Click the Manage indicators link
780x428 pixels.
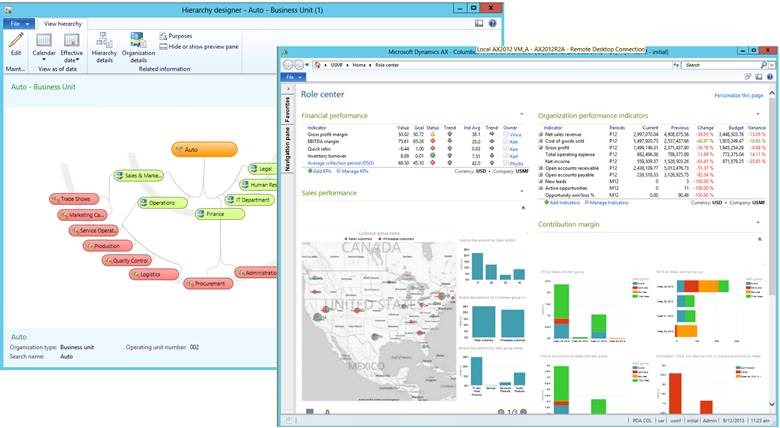coord(606,203)
